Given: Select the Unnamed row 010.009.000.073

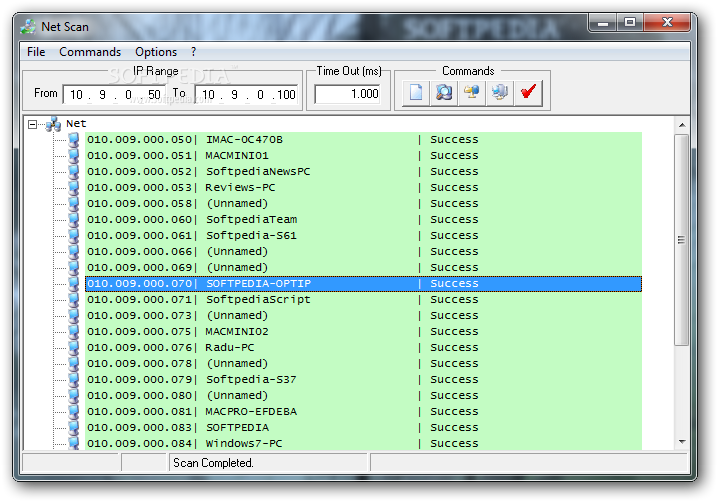Looking at the screenshot, I should [x=364, y=316].
